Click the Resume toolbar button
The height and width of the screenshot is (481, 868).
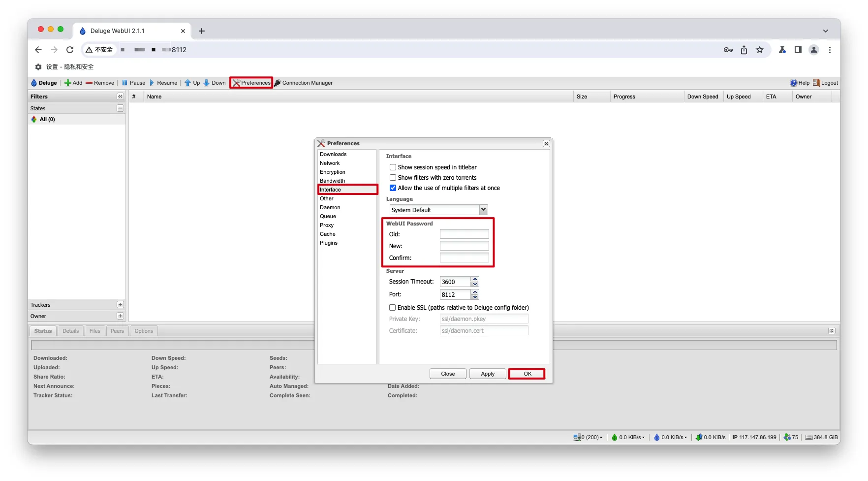point(163,83)
